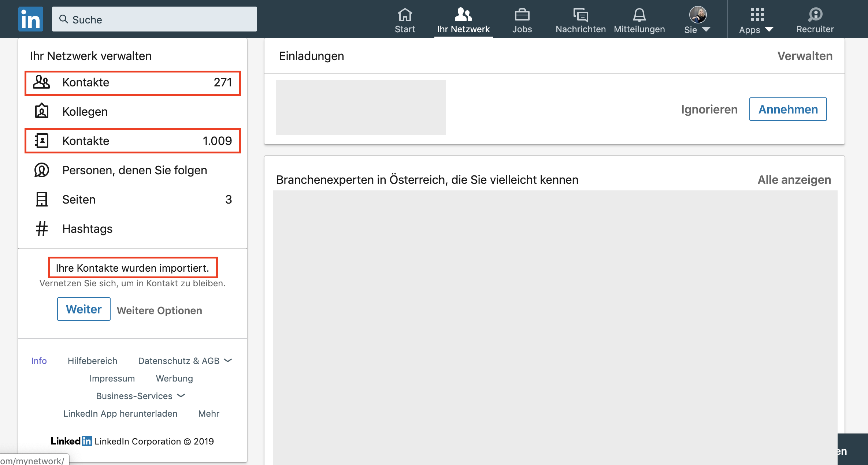Open Kollegen in network sidebar
The height and width of the screenshot is (465, 868).
click(x=85, y=112)
